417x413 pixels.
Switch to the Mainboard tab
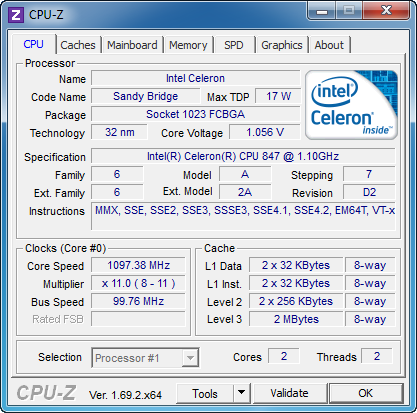tap(132, 45)
